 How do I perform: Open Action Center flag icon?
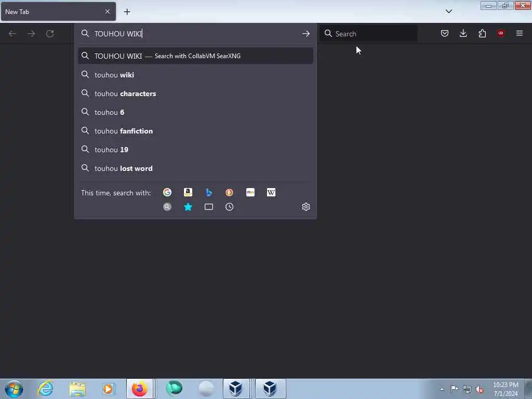(x=454, y=389)
